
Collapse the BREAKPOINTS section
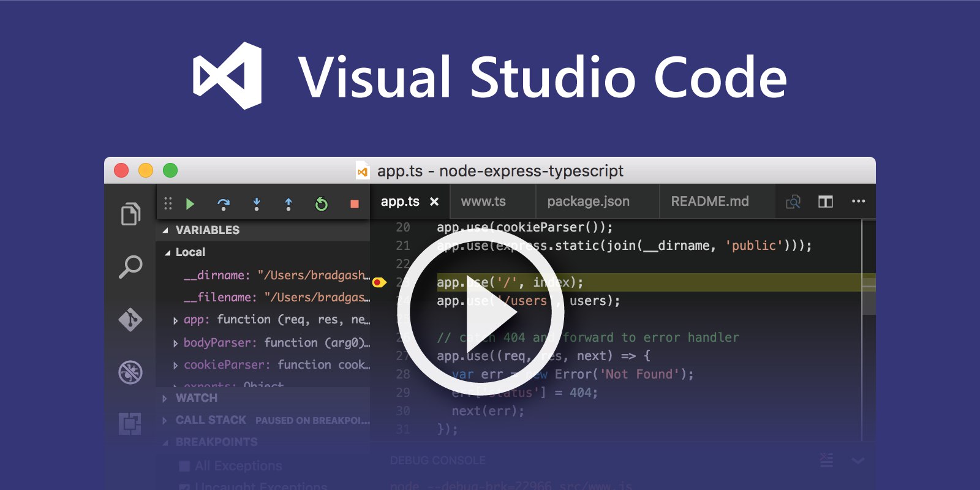[x=165, y=442]
